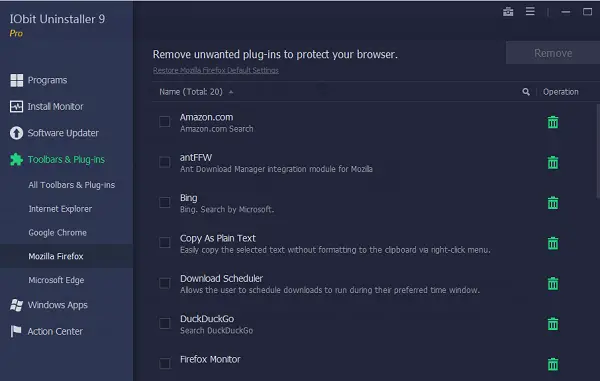Open the hamburger options menu

[x=530, y=11]
